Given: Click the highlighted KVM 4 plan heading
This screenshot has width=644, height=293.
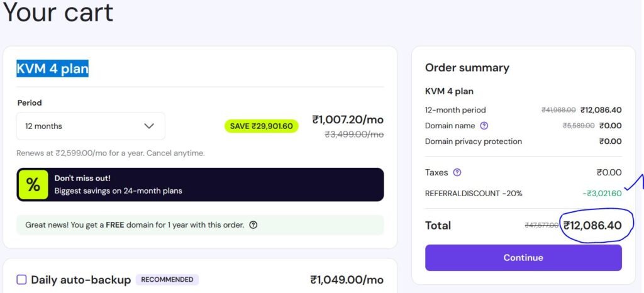Looking at the screenshot, I should pyautogui.click(x=52, y=68).
